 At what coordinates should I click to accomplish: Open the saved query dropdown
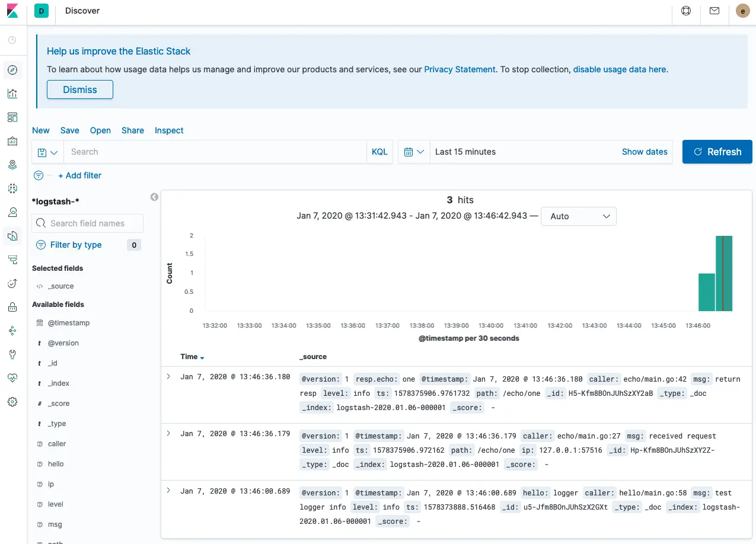point(47,152)
